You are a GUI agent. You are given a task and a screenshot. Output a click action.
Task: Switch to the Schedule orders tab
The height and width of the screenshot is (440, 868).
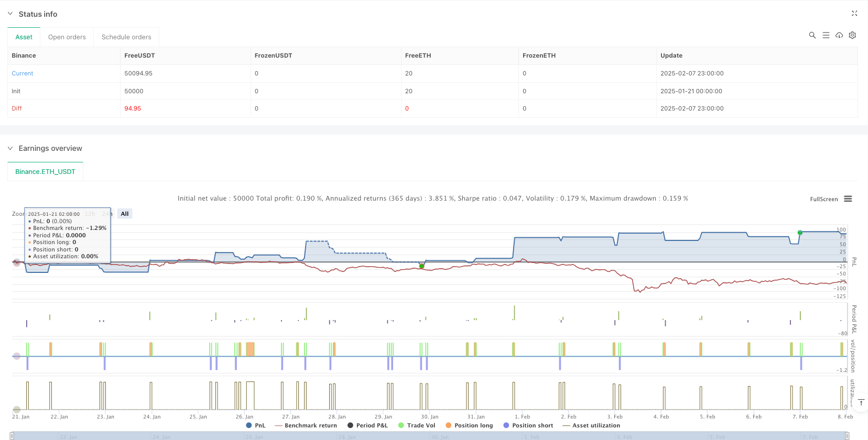(126, 37)
